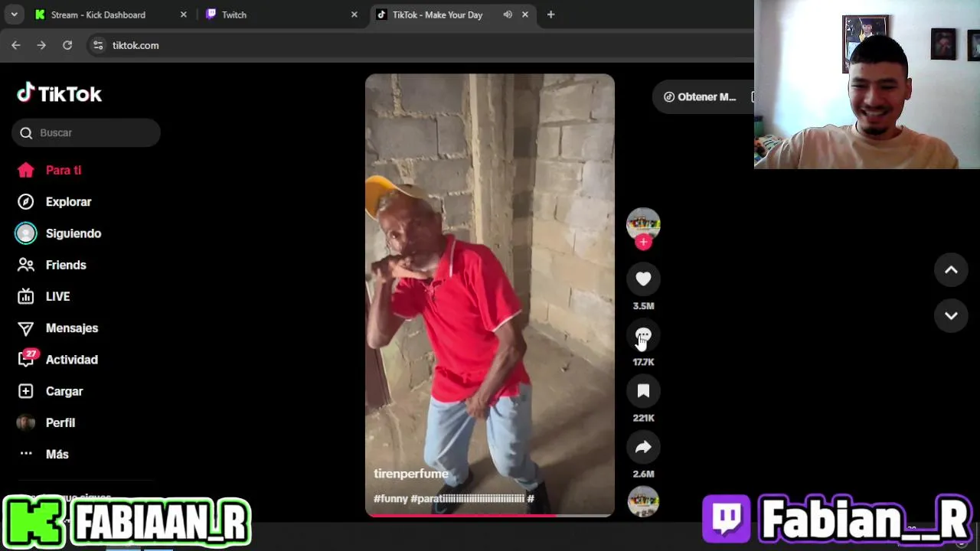Click the avatar icon beside Siguiendo
Image resolution: width=980 pixels, height=551 pixels.
[26, 233]
